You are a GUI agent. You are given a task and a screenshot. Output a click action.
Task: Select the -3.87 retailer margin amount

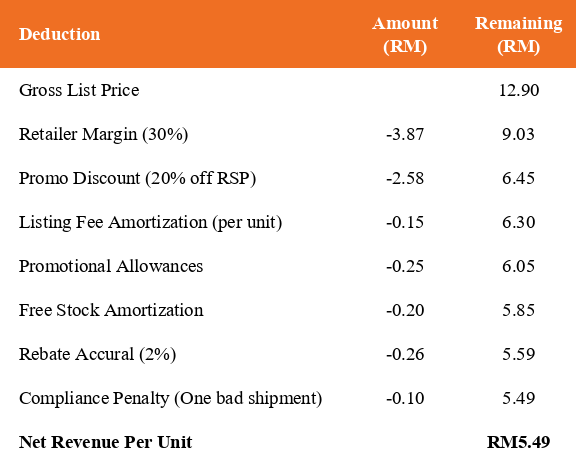(405, 134)
